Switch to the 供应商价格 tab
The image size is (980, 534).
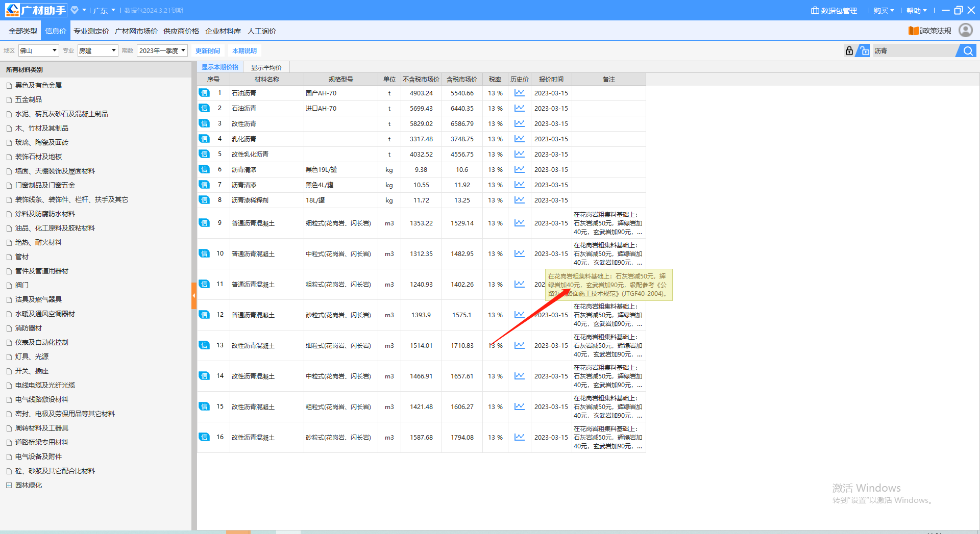[181, 31]
